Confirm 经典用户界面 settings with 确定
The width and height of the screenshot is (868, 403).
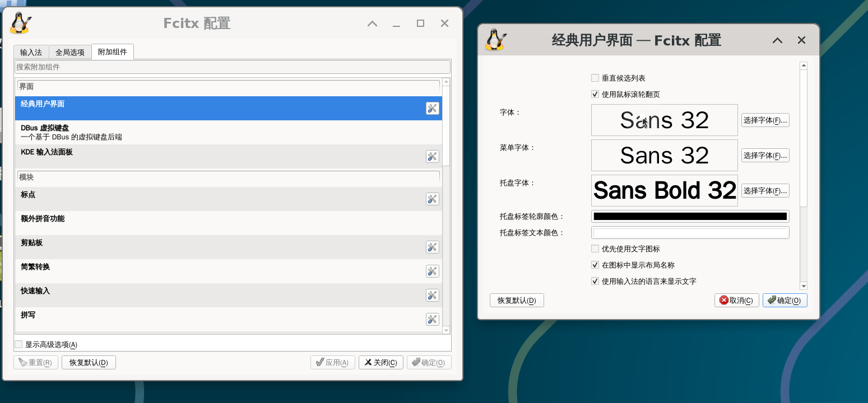click(x=785, y=300)
